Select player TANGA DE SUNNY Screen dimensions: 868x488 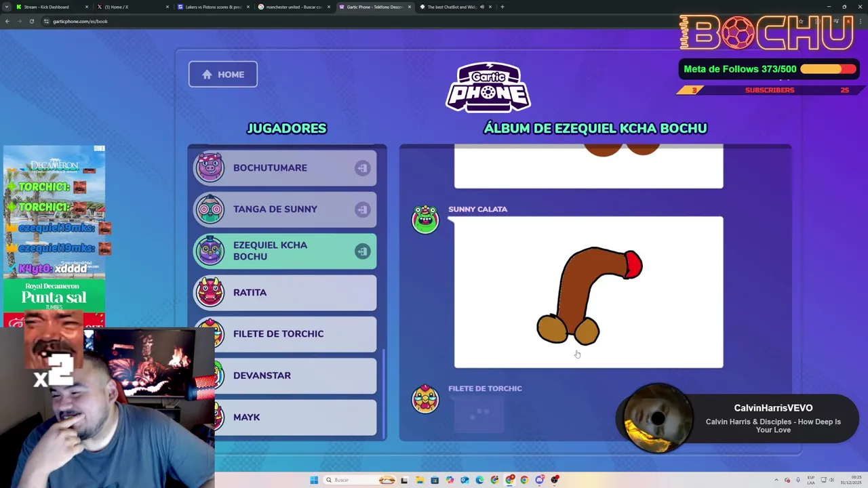pyautogui.click(x=285, y=209)
